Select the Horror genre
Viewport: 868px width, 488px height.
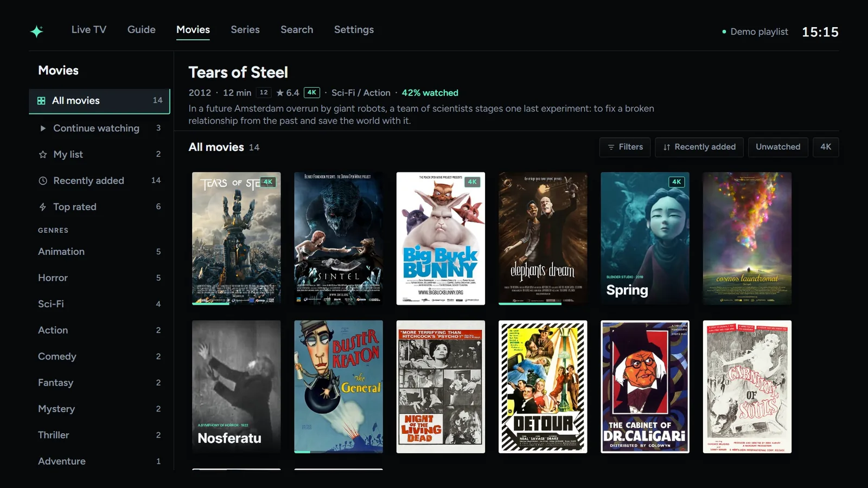tap(99, 278)
